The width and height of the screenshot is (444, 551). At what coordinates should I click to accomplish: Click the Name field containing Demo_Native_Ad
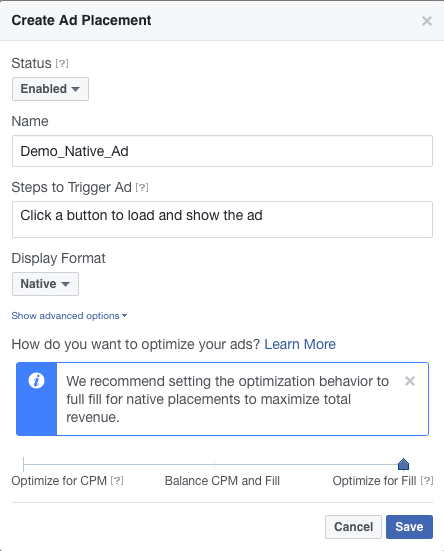click(x=222, y=151)
